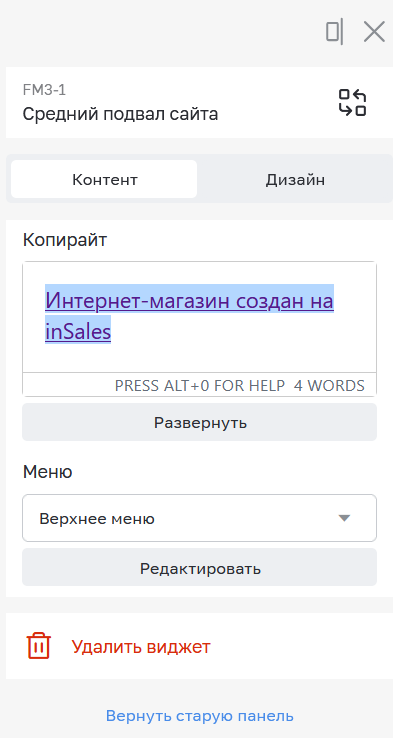Close the widget settings panel
The width and height of the screenshot is (393, 738).
[x=374, y=32]
